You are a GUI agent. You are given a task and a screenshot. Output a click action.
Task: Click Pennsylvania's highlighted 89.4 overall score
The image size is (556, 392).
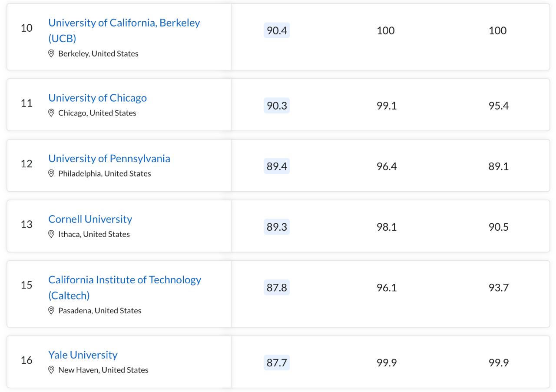[x=277, y=166]
